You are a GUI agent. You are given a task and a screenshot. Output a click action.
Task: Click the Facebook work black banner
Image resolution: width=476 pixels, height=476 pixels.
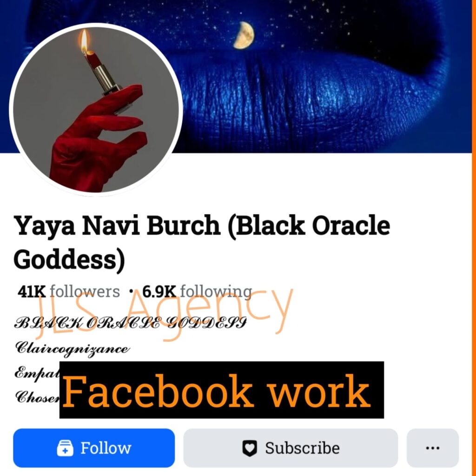(x=222, y=390)
